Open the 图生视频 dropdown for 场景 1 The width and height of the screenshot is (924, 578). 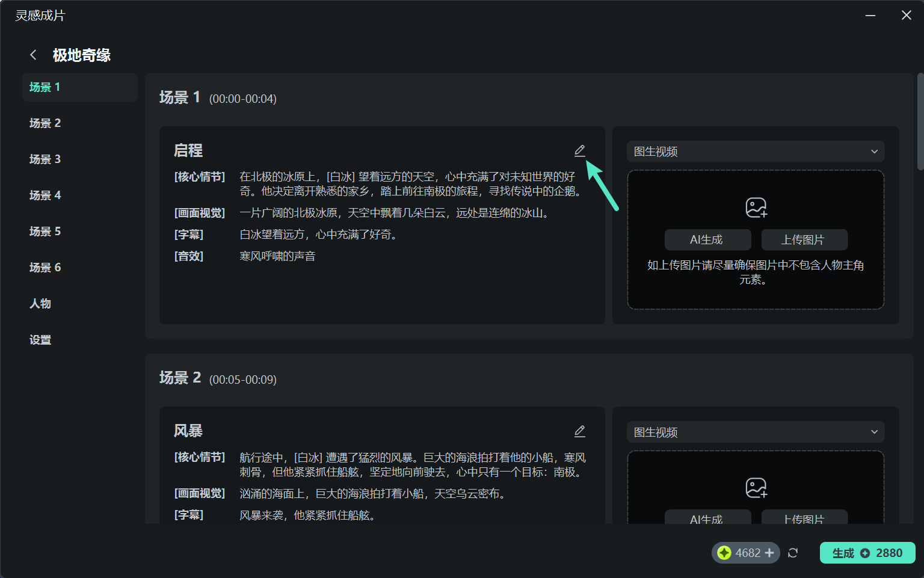click(756, 152)
